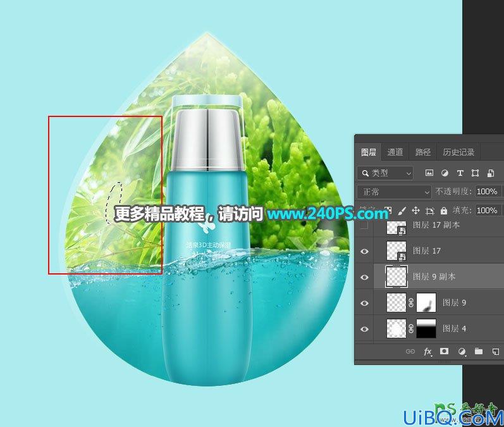This screenshot has height=427, width=504.
Task: Click link layers icon at panel bottom
Action: [x=410, y=352]
